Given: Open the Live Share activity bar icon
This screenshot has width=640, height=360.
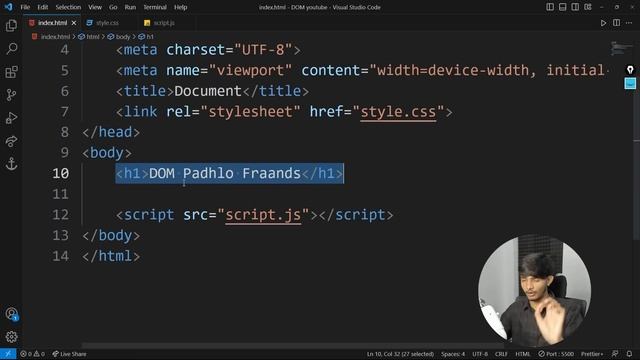Looking at the screenshot, I should click(x=11, y=141).
